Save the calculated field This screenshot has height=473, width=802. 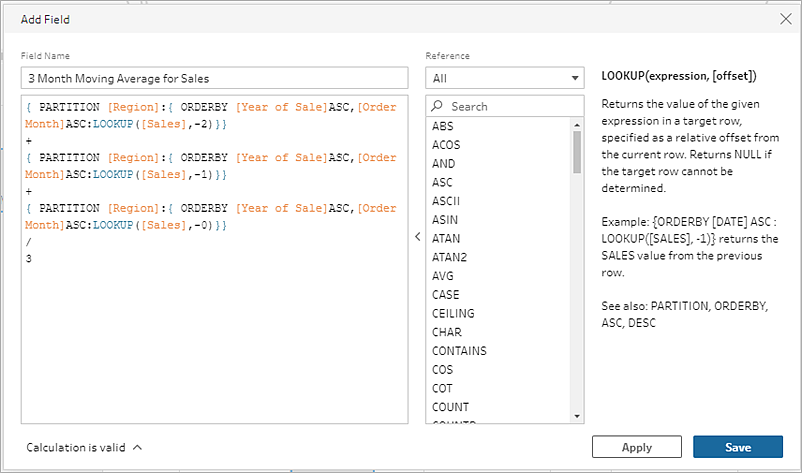[738, 447]
